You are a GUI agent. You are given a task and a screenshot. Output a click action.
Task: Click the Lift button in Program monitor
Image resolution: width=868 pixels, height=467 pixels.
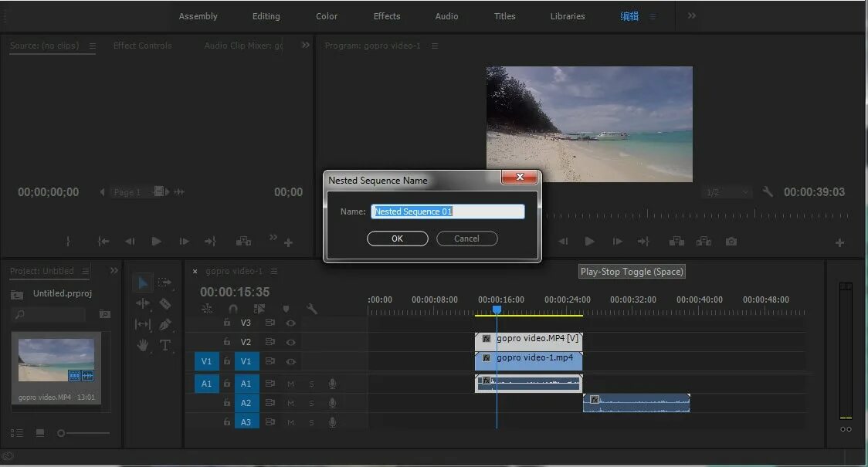pyautogui.click(x=676, y=242)
